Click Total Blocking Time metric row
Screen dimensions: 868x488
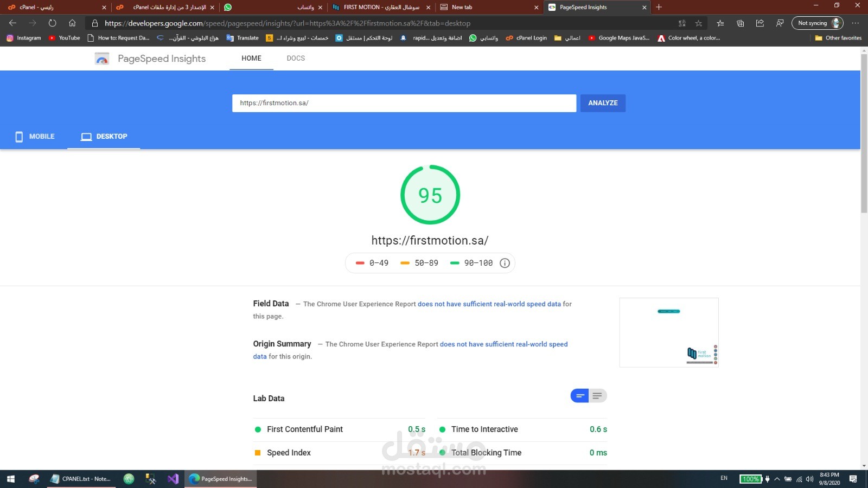tap(522, 453)
